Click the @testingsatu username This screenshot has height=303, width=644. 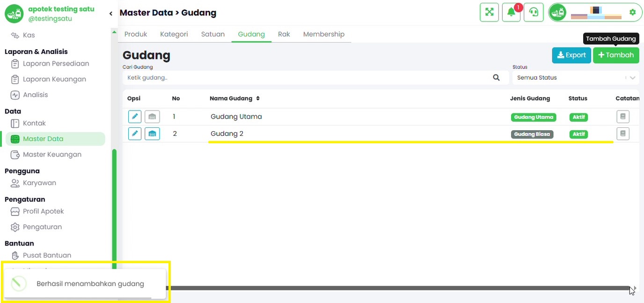(x=50, y=19)
